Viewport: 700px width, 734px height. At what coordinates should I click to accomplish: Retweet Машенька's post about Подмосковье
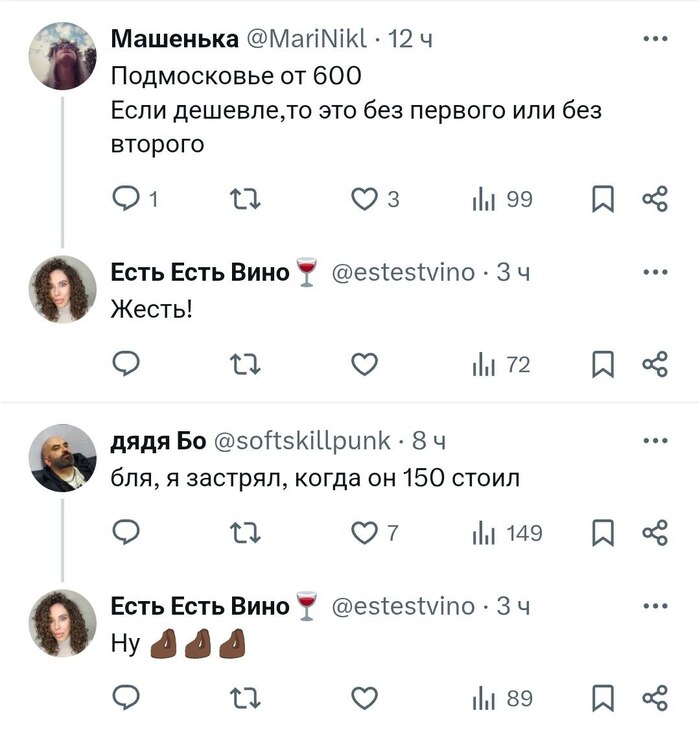tap(245, 199)
